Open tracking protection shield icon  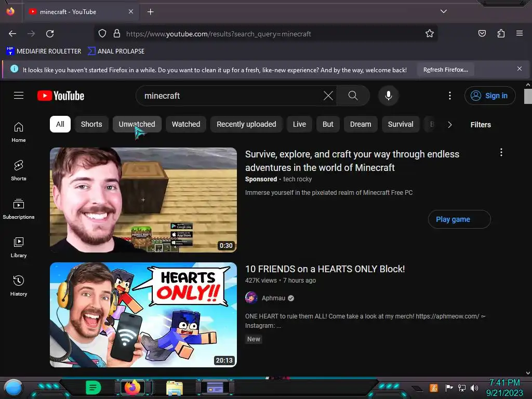click(102, 34)
